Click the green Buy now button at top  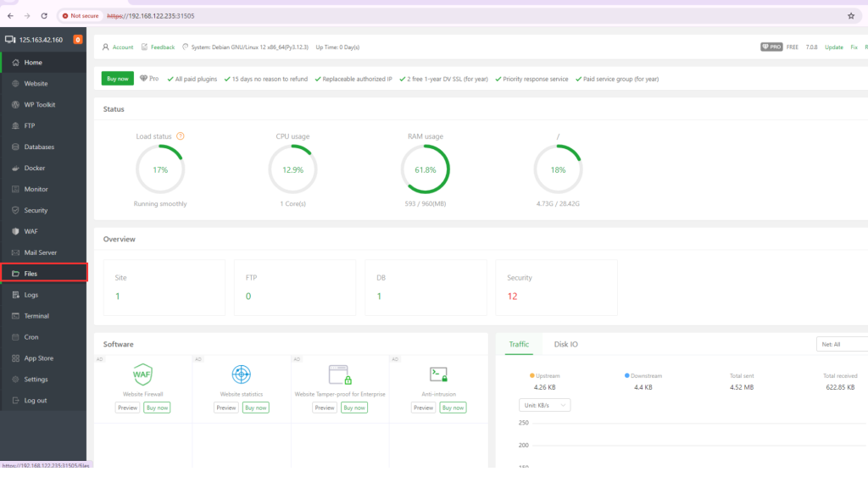pyautogui.click(x=118, y=79)
